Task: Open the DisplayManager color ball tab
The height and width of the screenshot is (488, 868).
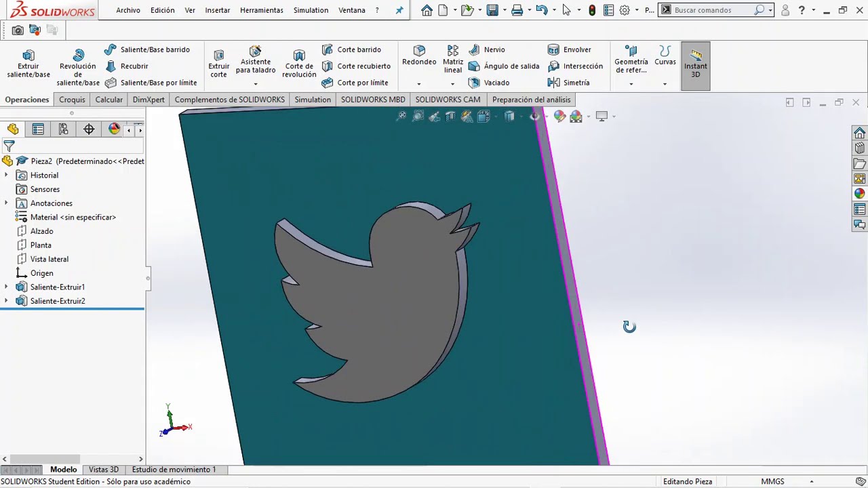Action: click(x=114, y=129)
